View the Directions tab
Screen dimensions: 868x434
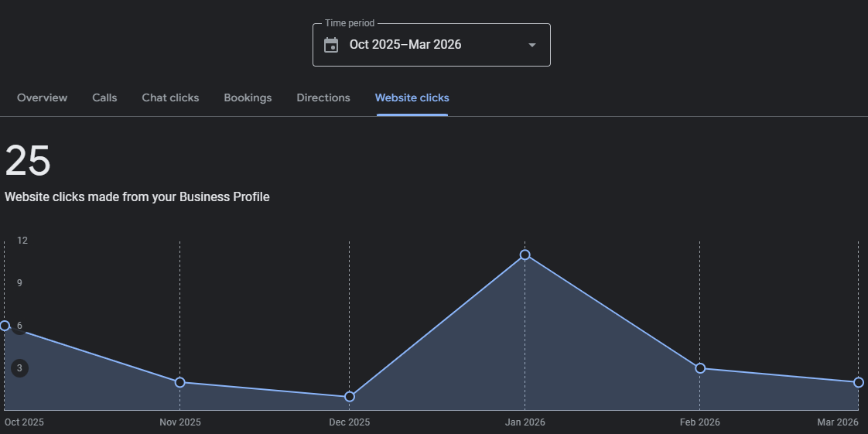[x=323, y=97]
